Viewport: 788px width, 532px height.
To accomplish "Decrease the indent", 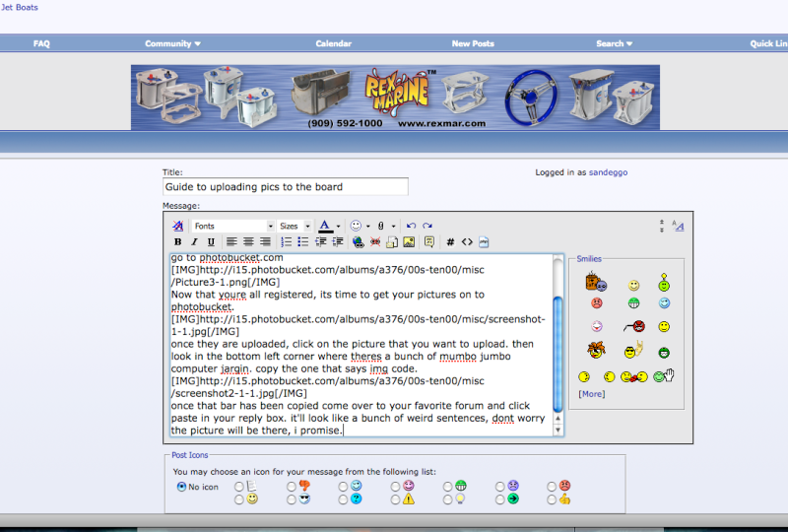I will pyautogui.click(x=321, y=242).
